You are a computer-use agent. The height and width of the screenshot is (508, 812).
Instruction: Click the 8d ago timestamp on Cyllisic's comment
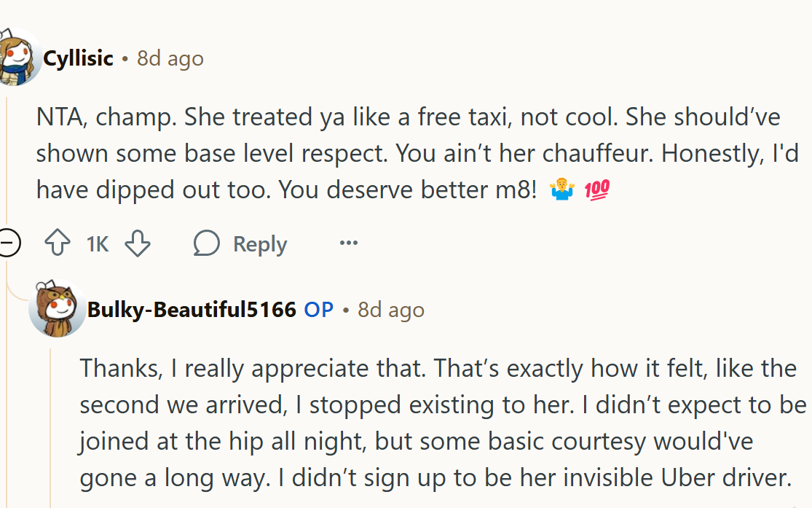click(170, 58)
